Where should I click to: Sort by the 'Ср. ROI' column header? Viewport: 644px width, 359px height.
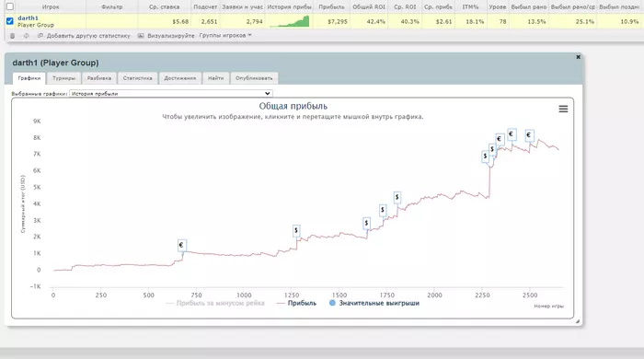(405, 7)
